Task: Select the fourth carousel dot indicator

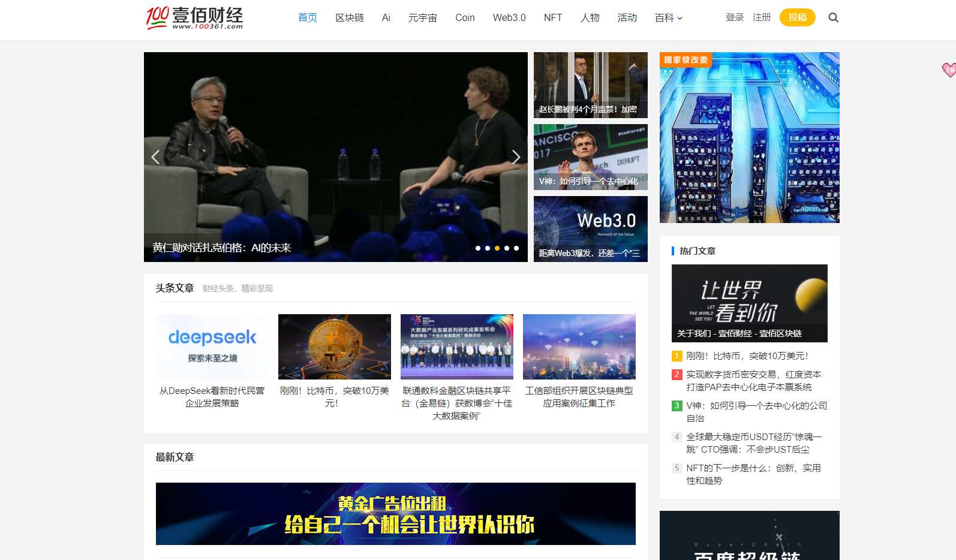Action: [x=507, y=248]
